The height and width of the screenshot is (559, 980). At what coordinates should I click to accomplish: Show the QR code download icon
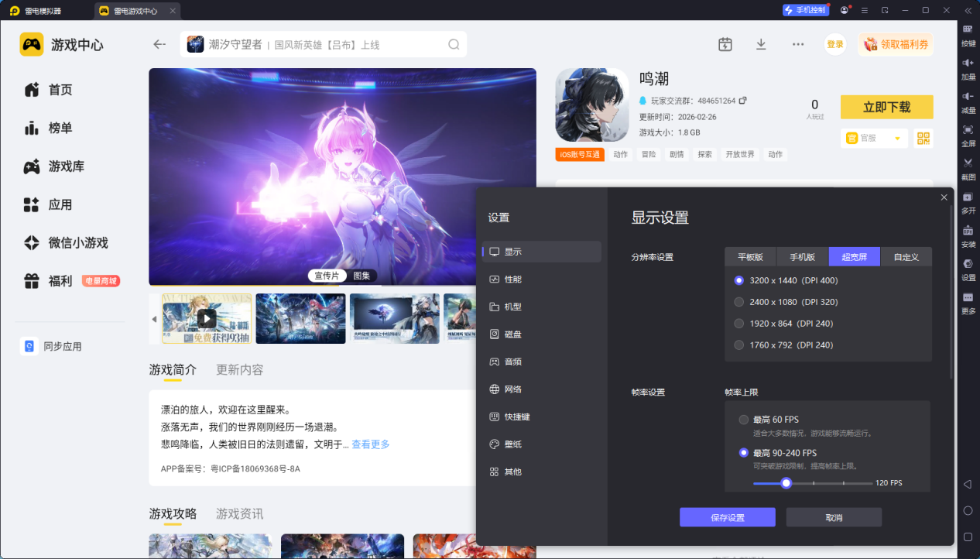click(923, 138)
